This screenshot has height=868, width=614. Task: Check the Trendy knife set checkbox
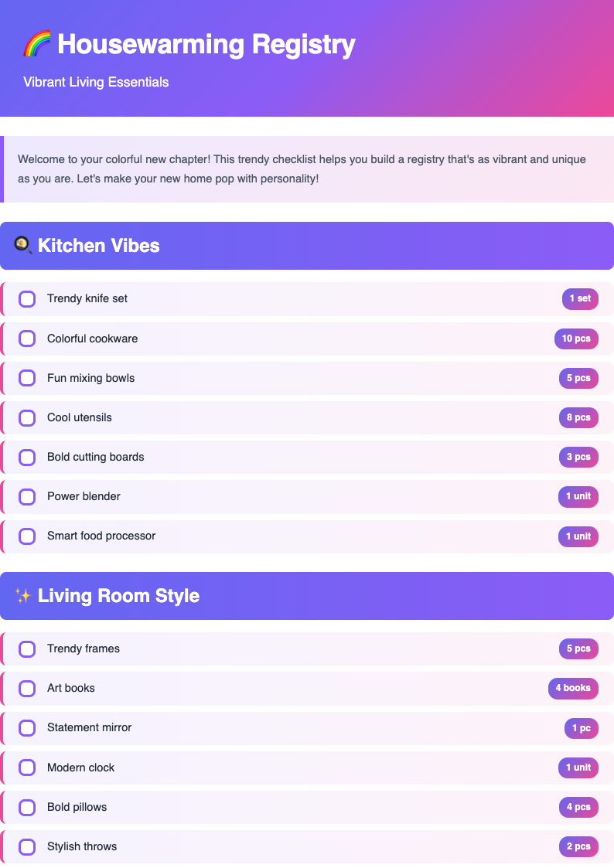tap(27, 298)
